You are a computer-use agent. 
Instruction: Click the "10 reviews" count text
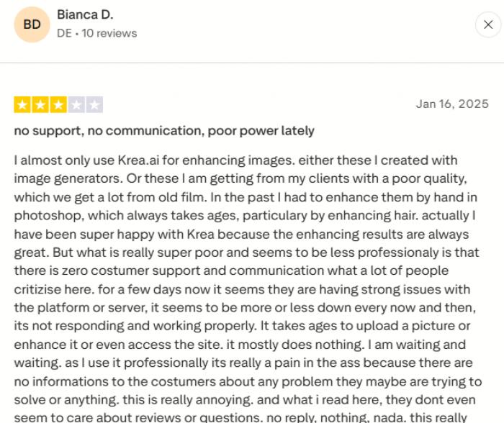[109, 33]
